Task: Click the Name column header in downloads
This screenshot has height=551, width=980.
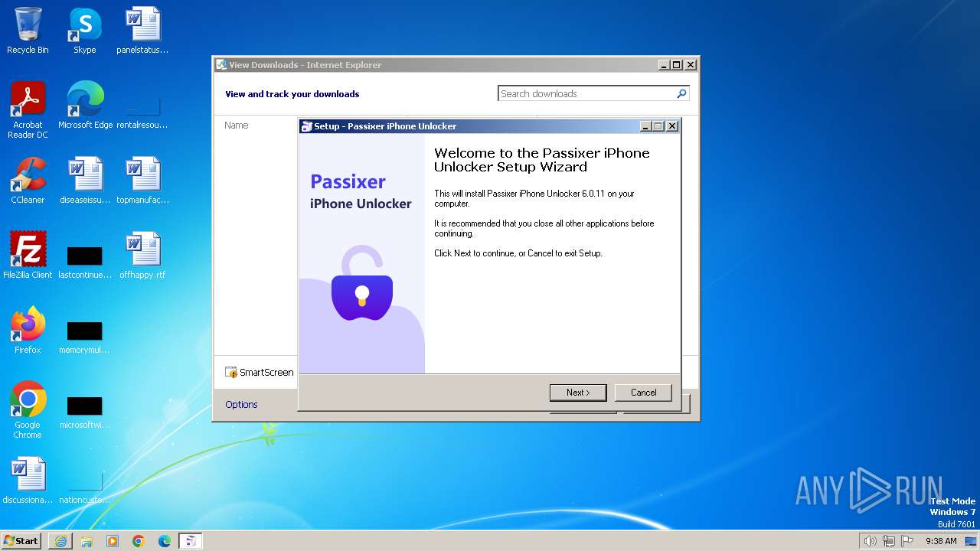Action: [x=237, y=126]
